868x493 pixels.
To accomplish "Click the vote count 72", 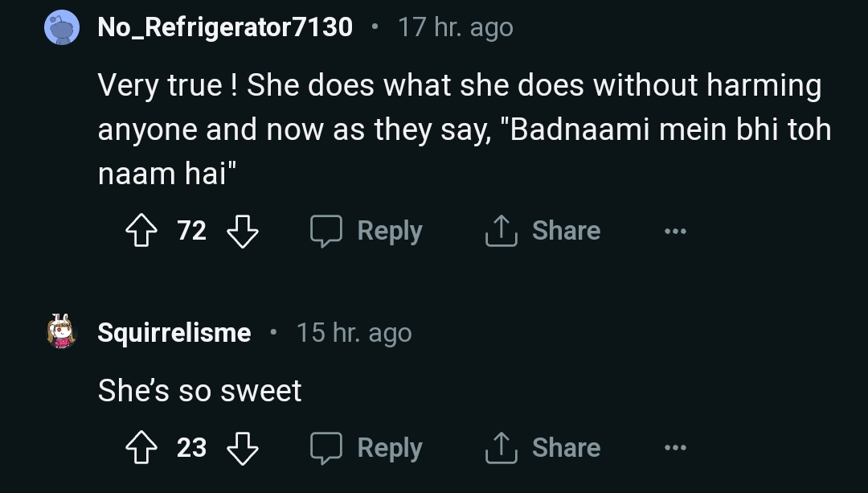I will click(192, 232).
